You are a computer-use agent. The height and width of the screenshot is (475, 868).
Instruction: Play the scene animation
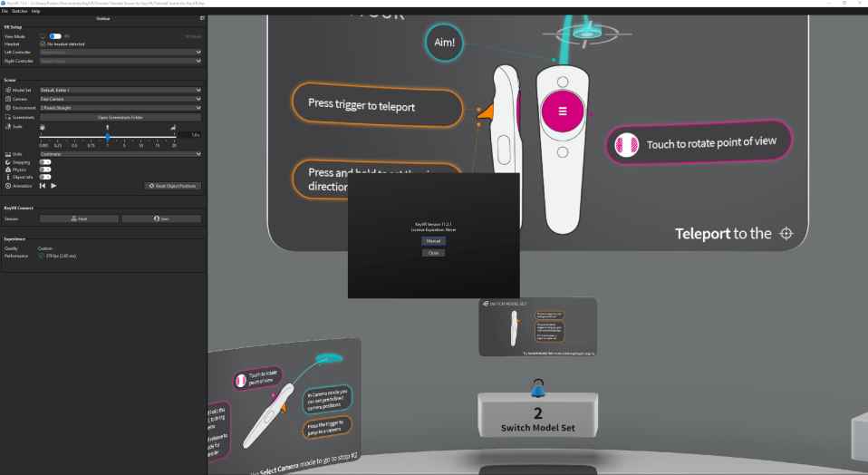[53, 186]
